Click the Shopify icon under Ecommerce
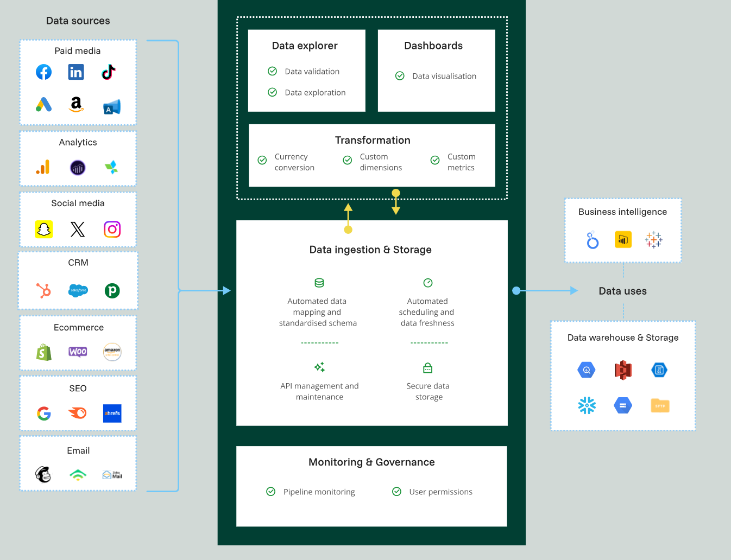This screenshot has width=731, height=560. pyautogui.click(x=44, y=352)
